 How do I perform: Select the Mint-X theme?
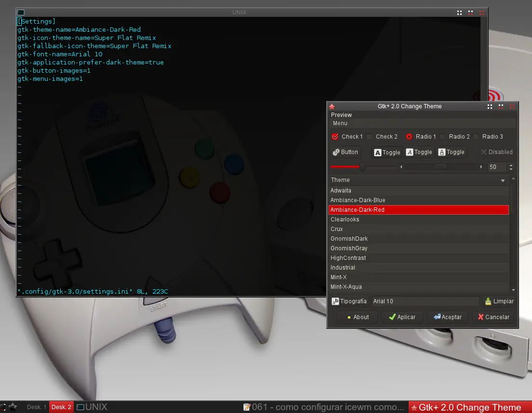(419, 277)
